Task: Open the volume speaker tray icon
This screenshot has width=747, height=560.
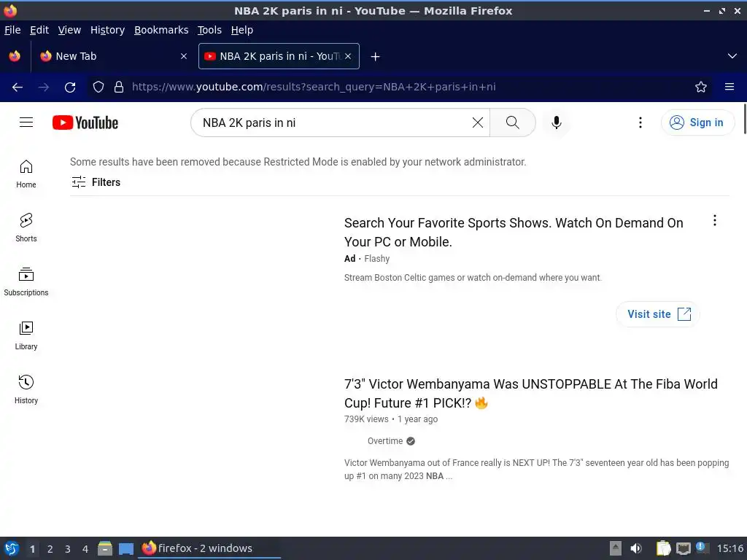Action: [635, 548]
